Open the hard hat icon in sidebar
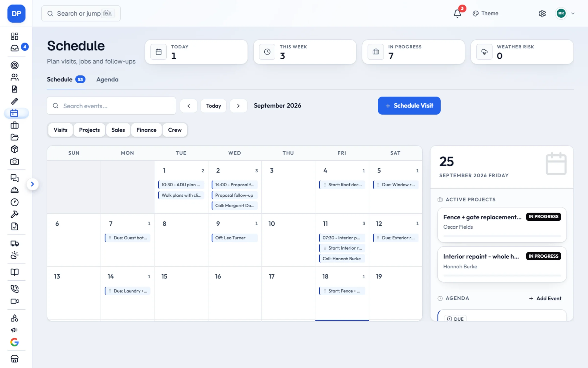This screenshot has width=588, height=368. [x=15, y=190]
